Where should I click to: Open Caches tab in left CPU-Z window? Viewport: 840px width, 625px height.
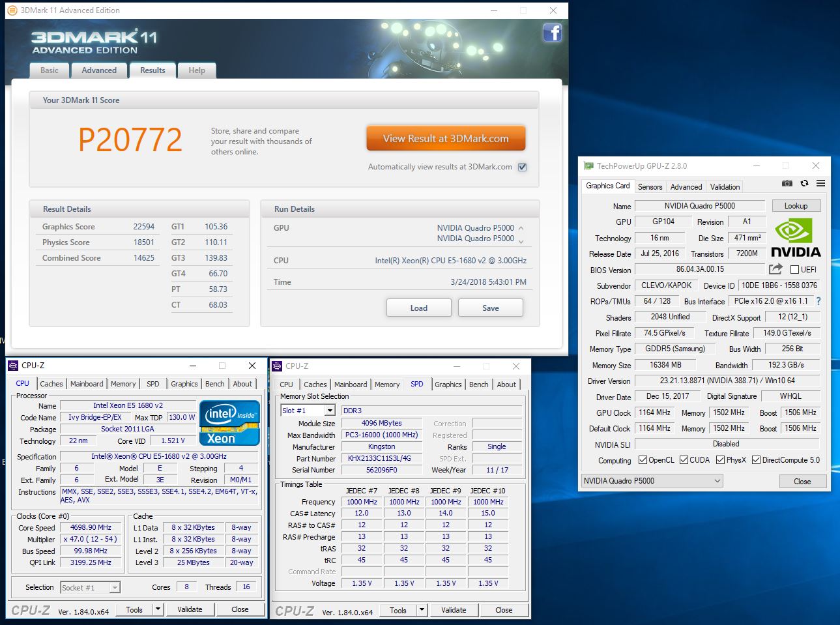[x=51, y=384]
